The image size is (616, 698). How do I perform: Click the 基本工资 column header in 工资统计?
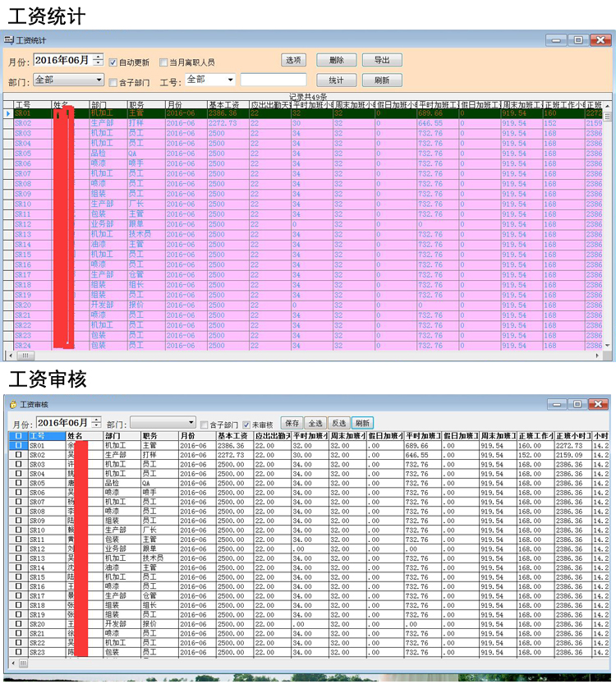click(x=228, y=104)
